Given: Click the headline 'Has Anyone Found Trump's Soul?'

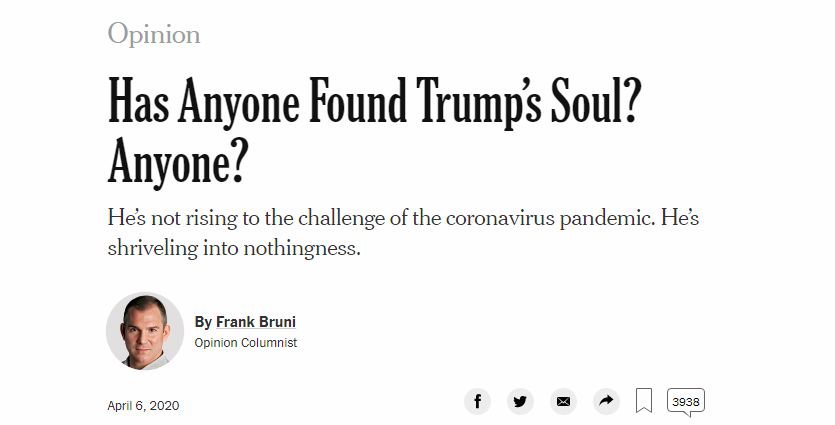Looking at the screenshot, I should click(x=374, y=102).
